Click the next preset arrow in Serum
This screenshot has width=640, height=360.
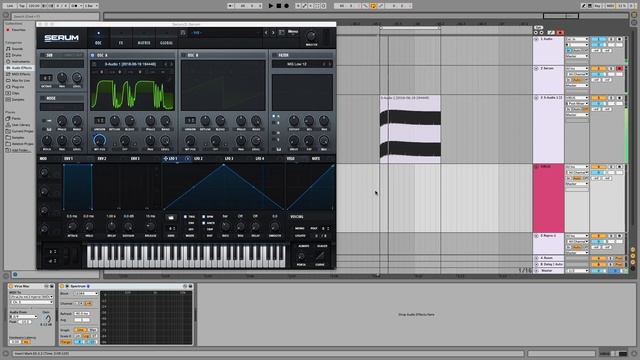click(x=273, y=33)
